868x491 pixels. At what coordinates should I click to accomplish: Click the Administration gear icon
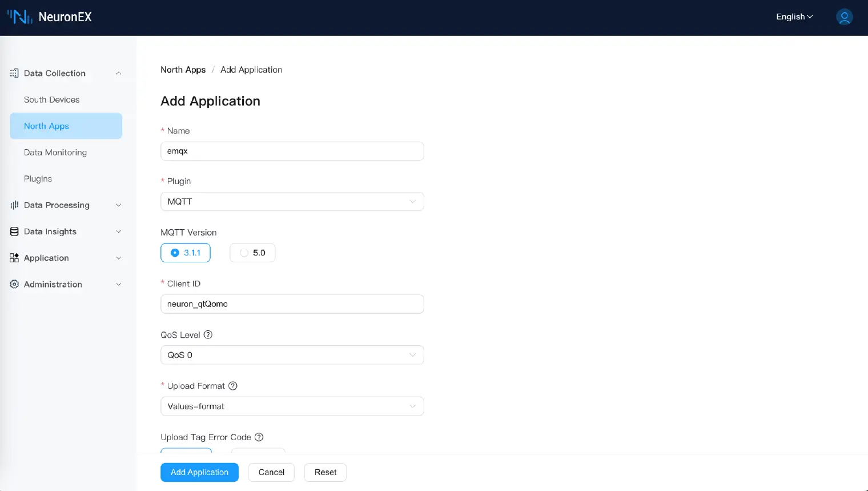pos(14,284)
